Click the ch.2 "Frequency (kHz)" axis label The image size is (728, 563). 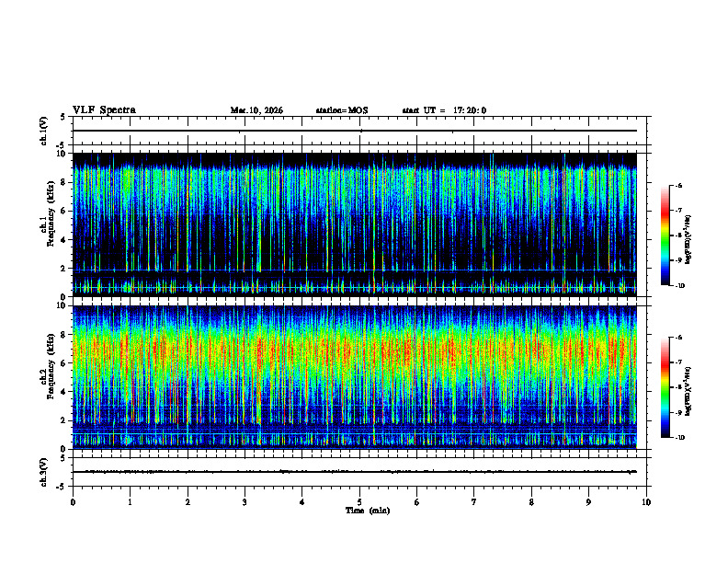[x=51, y=366]
